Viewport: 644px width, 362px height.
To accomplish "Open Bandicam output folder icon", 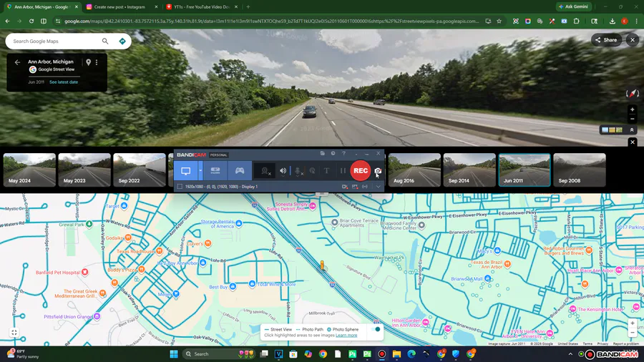I will (323, 154).
